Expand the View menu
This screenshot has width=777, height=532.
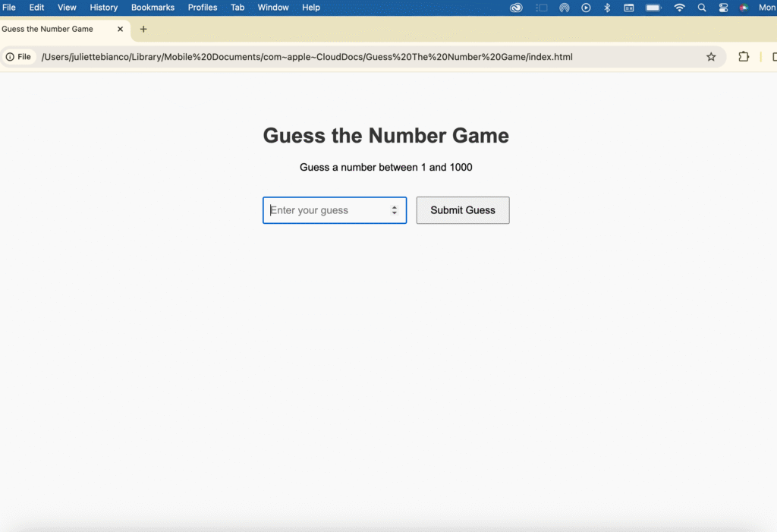tap(67, 8)
